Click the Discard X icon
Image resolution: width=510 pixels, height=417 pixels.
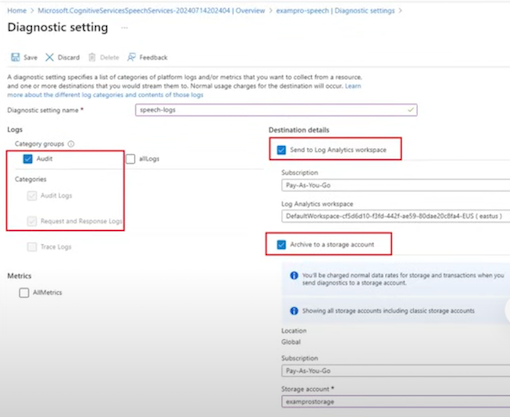pyautogui.click(x=49, y=57)
